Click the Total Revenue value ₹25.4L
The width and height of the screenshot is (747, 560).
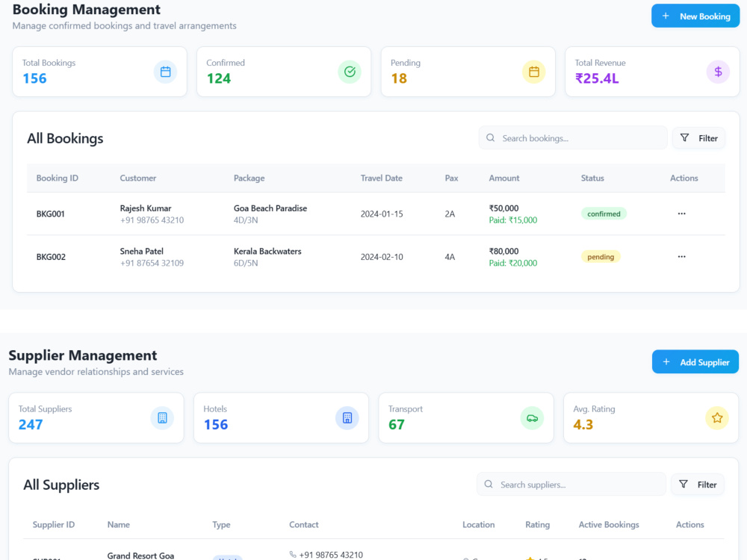596,78
